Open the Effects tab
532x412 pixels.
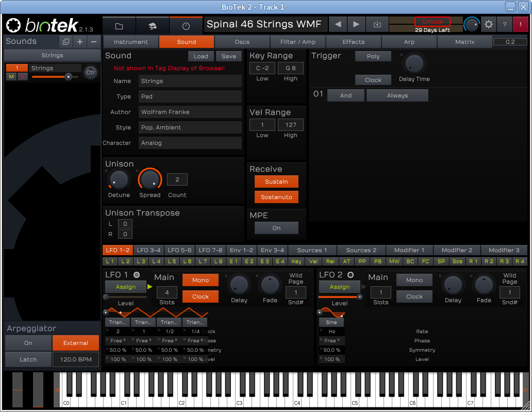pyautogui.click(x=353, y=42)
